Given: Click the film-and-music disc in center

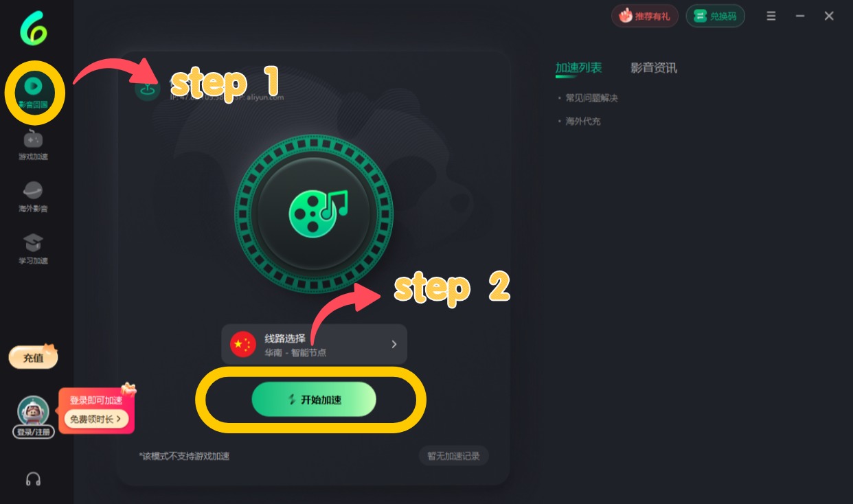Looking at the screenshot, I should [x=314, y=214].
